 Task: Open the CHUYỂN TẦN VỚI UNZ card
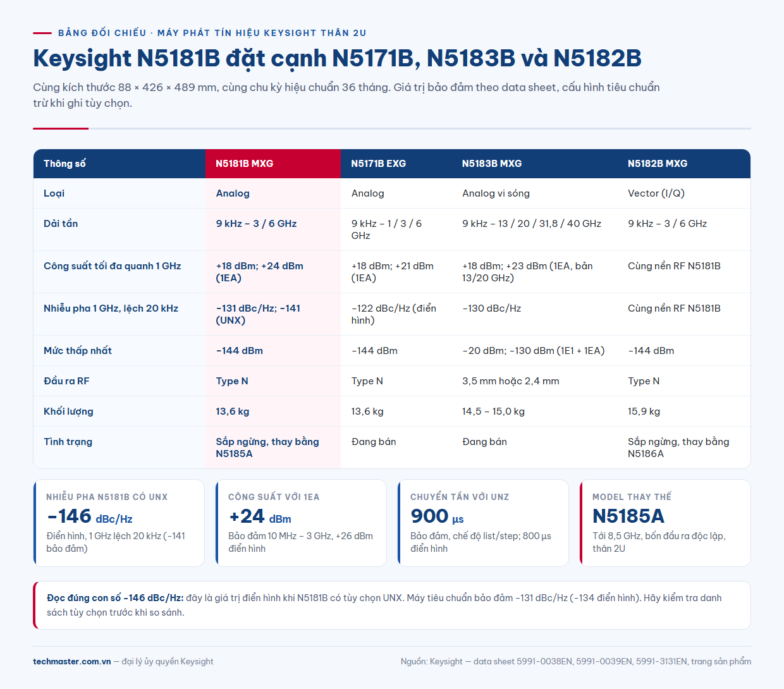click(483, 523)
